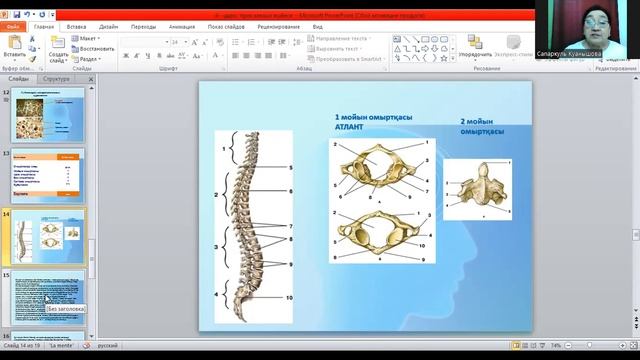Save the presentation from the quick toolbar
640x360 pixels.
[16, 15]
